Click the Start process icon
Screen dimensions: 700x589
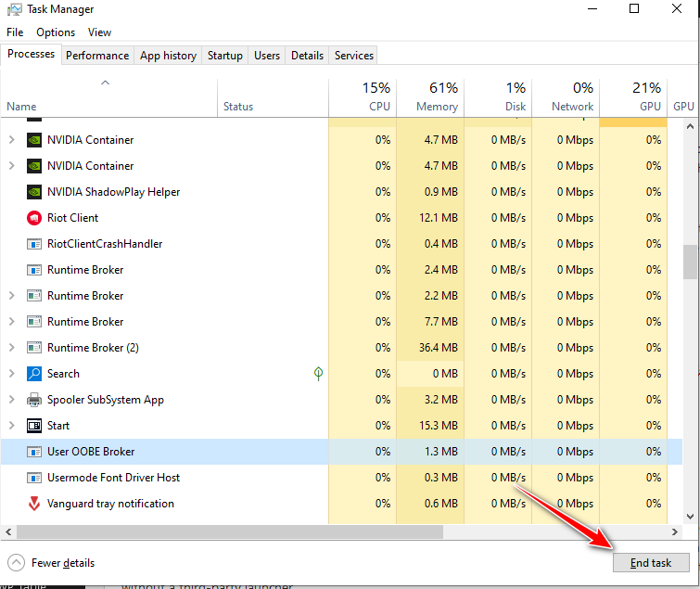click(34, 426)
